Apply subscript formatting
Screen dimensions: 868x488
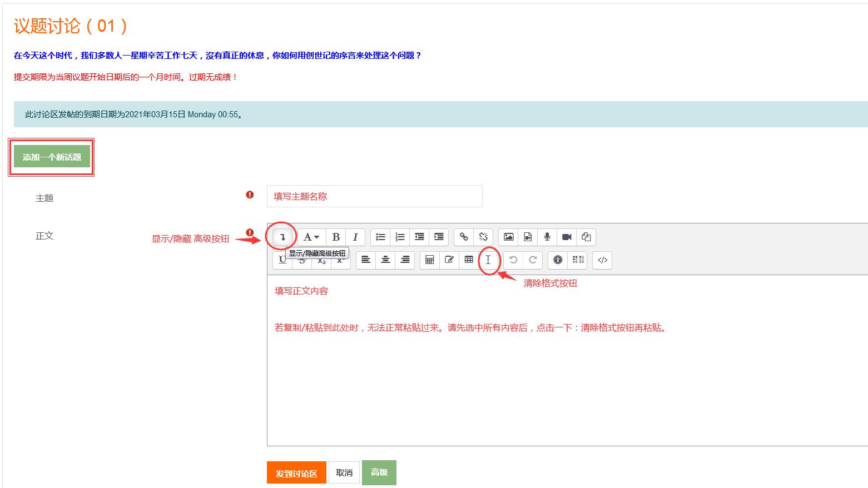321,260
